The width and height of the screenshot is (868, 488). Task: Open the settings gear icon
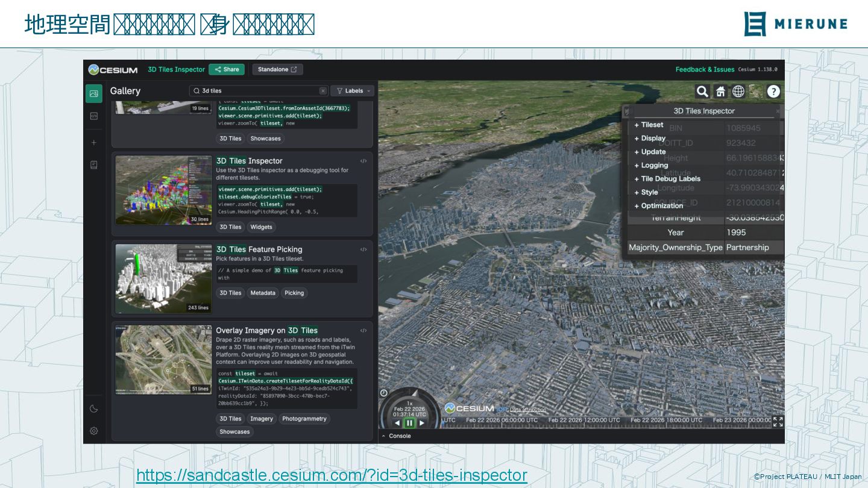[x=93, y=431]
